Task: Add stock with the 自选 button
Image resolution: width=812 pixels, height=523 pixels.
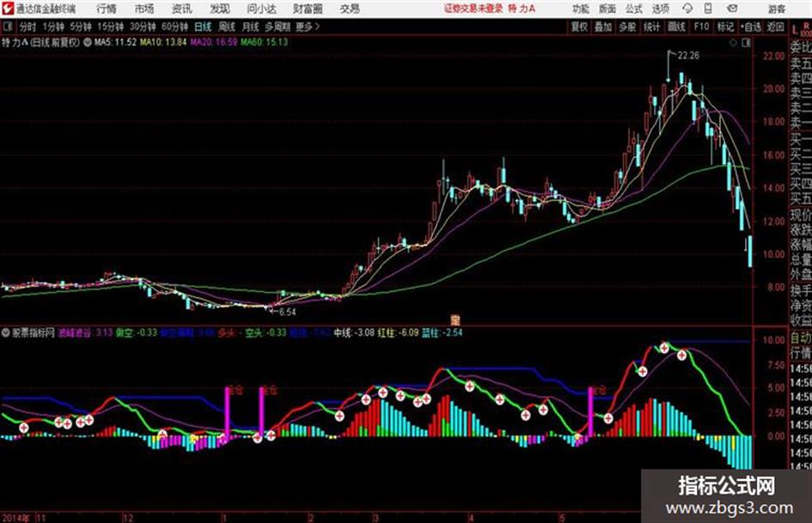Action: tap(750, 27)
